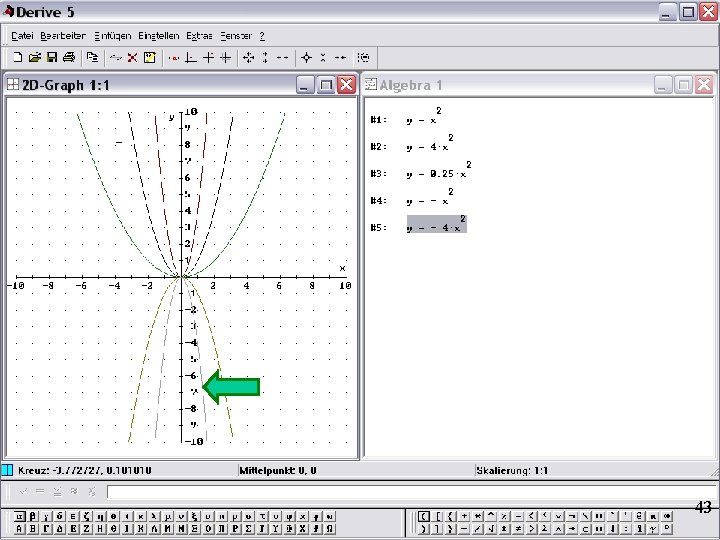Open the Extras menu
This screenshot has height=540, width=720.
199,35
